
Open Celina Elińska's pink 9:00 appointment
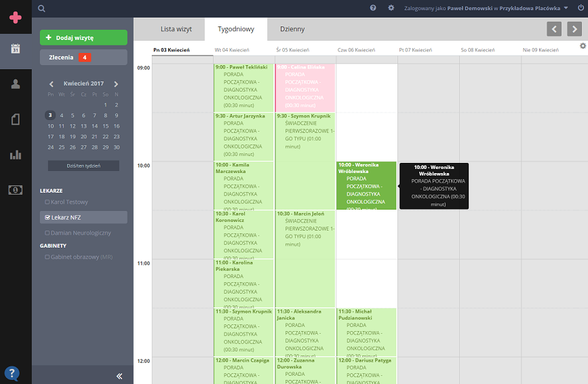pyautogui.click(x=305, y=87)
